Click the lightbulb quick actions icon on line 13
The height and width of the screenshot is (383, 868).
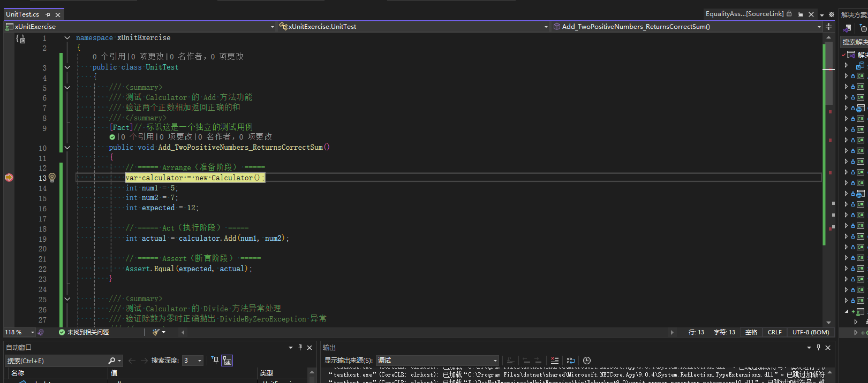52,178
